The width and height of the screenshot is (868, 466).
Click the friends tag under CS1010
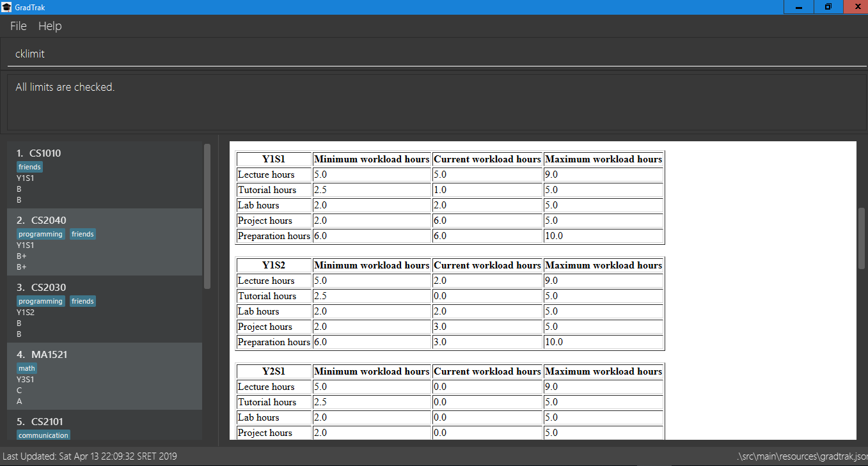(x=30, y=167)
